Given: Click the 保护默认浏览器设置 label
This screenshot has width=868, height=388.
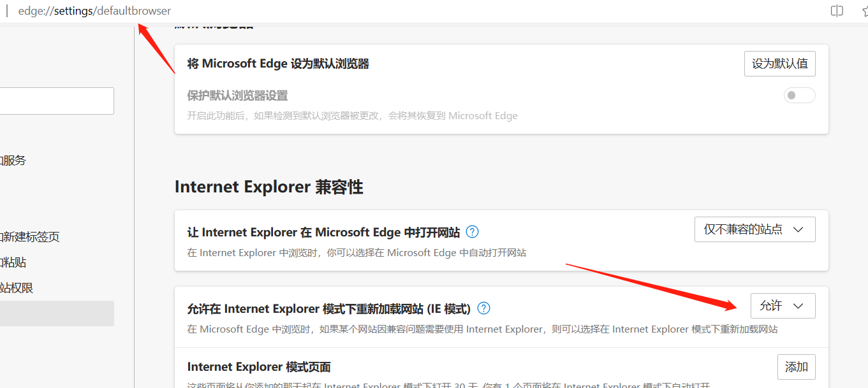Looking at the screenshot, I should click(237, 96).
